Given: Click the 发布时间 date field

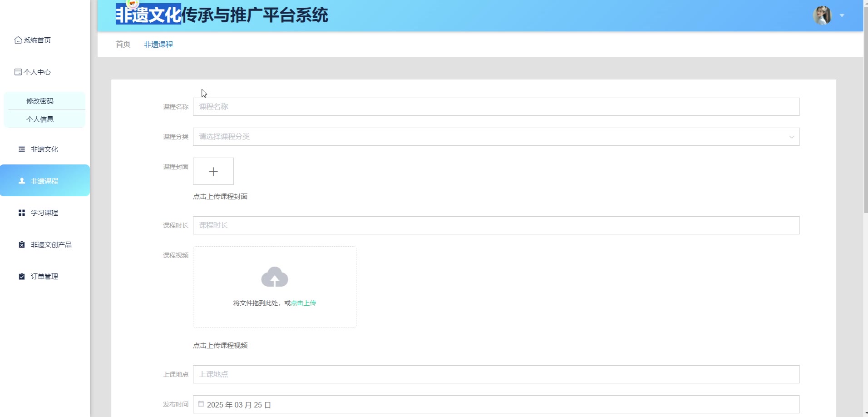Looking at the screenshot, I should point(496,404).
